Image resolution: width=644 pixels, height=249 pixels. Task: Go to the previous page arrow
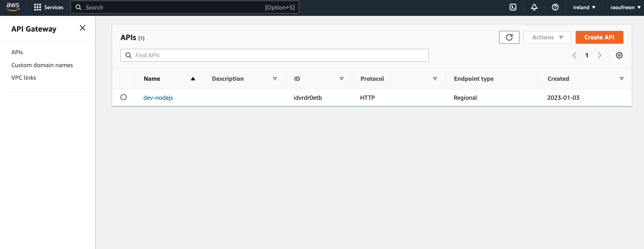click(574, 55)
